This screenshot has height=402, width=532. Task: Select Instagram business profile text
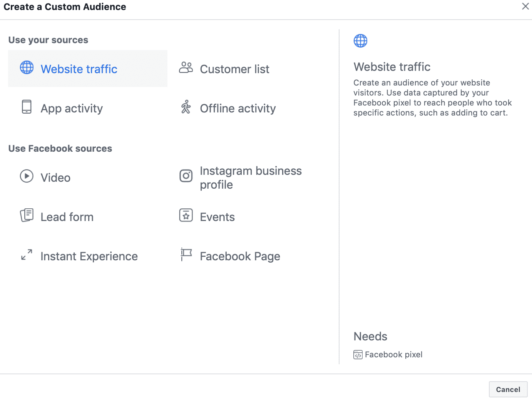pyautogui.click(x=251, y=178)
